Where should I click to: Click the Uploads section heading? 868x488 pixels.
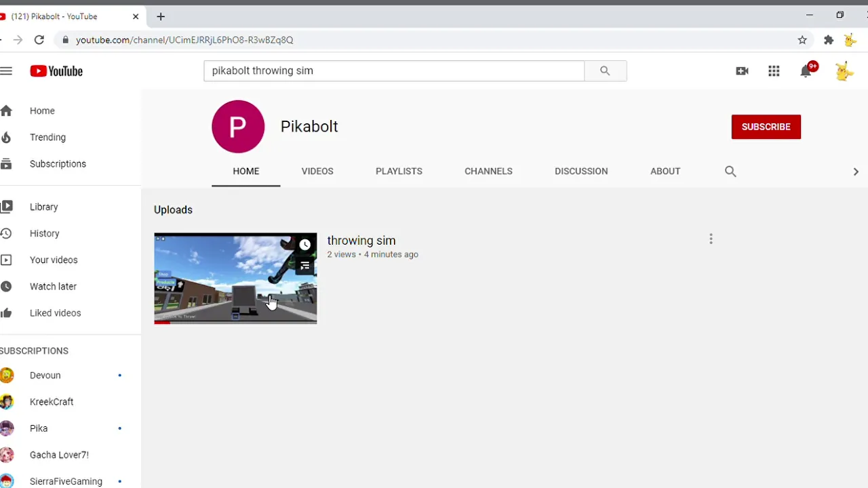tap(173, 209)
